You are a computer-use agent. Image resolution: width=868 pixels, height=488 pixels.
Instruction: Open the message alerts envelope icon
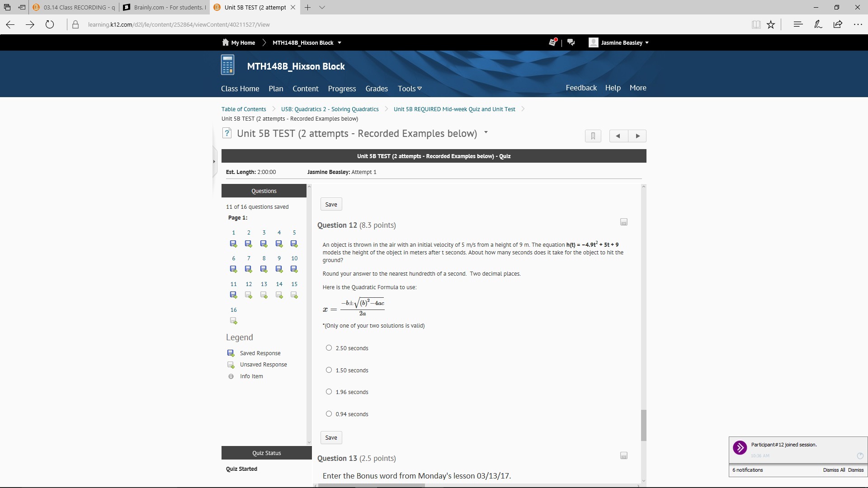click(x=552, y=42)
